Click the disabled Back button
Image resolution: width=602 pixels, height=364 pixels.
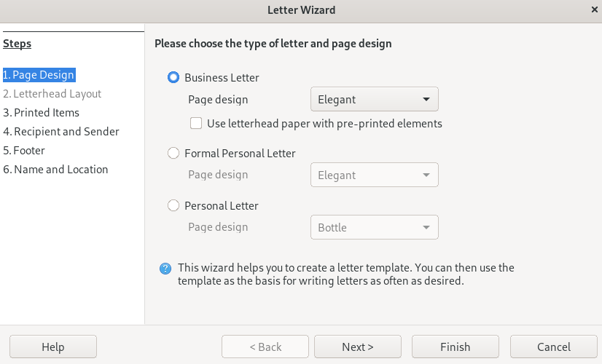coord(265,347)
